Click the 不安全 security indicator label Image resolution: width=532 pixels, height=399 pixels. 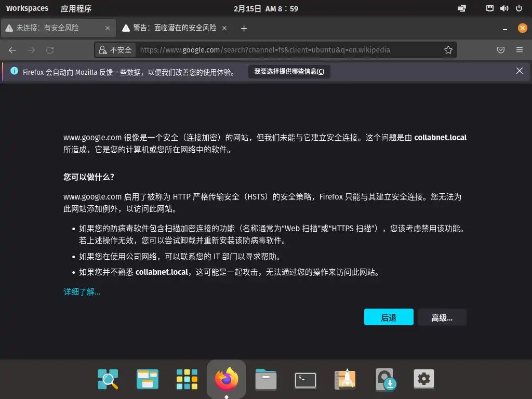(121, 50)
